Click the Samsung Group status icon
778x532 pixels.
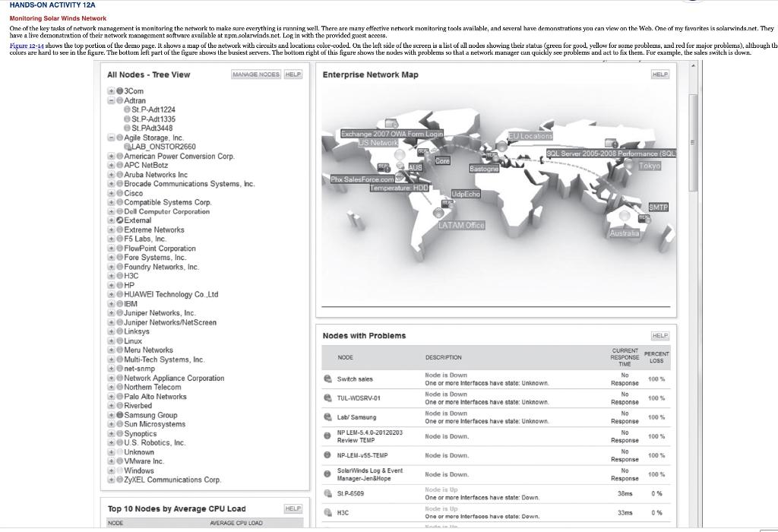click(119, 415)
